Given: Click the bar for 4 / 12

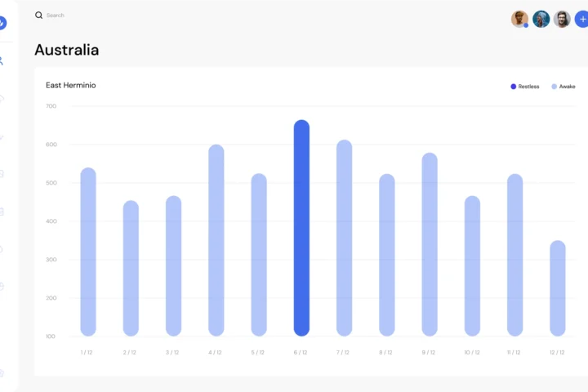Looking at the screenshot, I should coord(216,240).
